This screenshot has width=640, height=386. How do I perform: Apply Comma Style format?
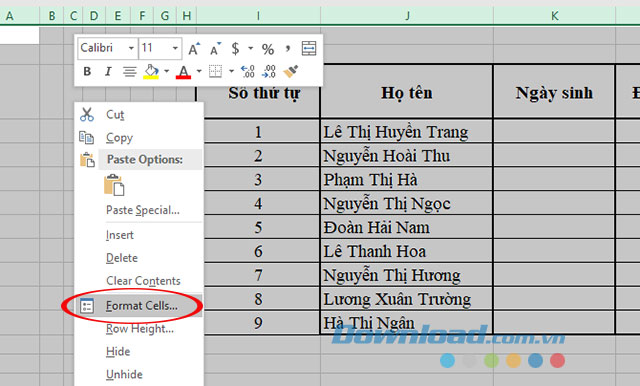288,49
